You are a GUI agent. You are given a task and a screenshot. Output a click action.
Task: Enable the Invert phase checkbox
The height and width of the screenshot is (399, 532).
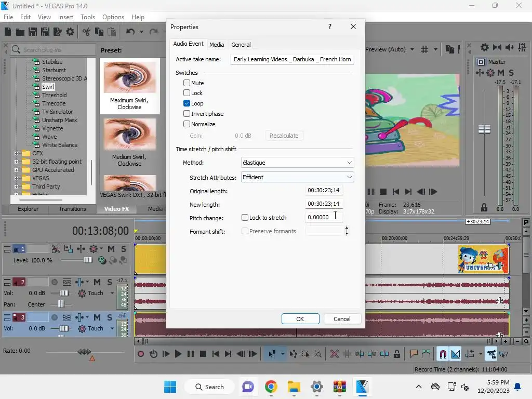(x=187, y=114)
